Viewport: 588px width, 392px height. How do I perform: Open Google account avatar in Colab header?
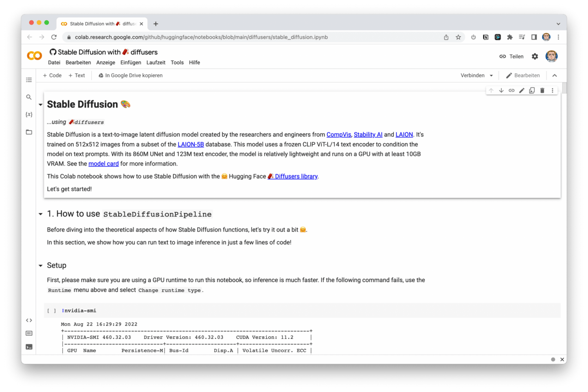(x=551, y=57)
